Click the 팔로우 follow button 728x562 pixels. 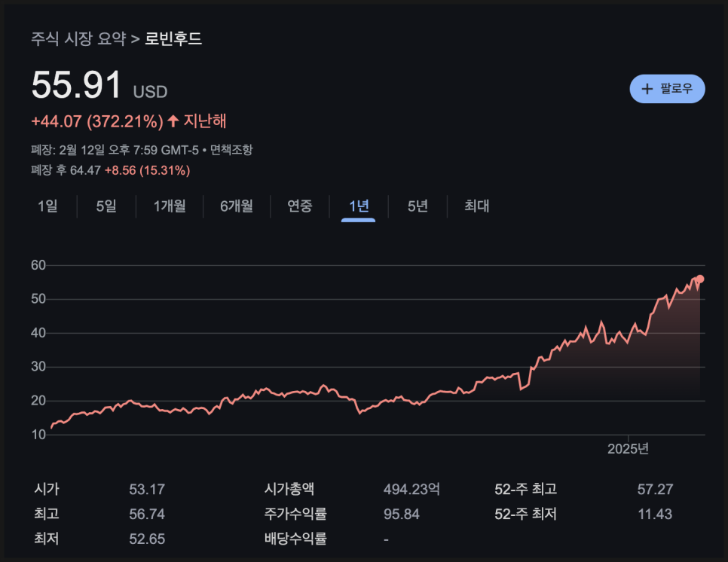(667, 89)
